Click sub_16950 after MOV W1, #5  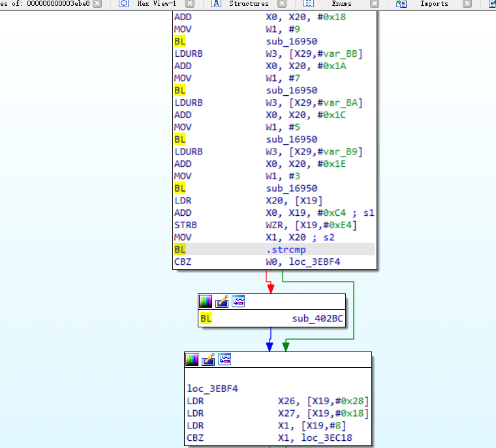(x=292, y=140)
